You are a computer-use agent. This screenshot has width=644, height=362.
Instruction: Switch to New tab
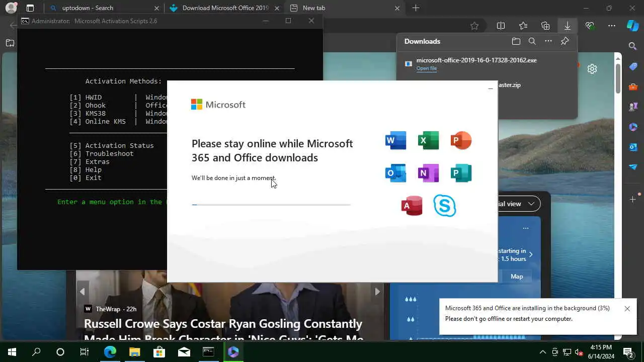pyautogui.click(x=345, y=8)
